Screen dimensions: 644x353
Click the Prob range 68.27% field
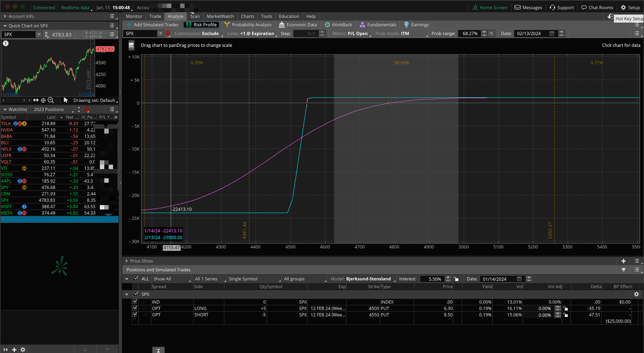click(470, 34)
